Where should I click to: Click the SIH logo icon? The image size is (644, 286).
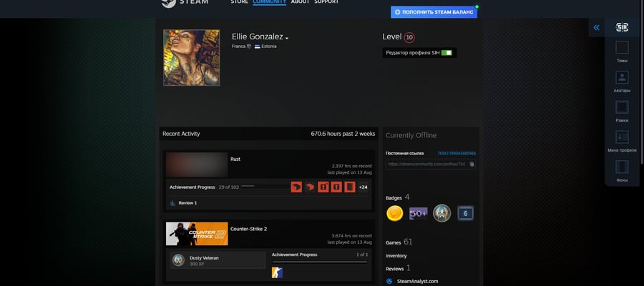tap(622, 27)
